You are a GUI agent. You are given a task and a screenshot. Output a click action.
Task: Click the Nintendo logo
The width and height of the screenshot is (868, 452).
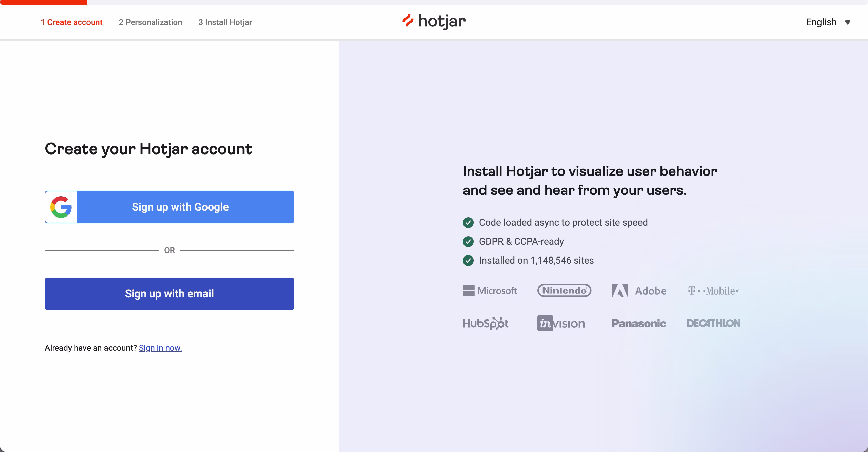pyautogui.click(x=564, y=291)
